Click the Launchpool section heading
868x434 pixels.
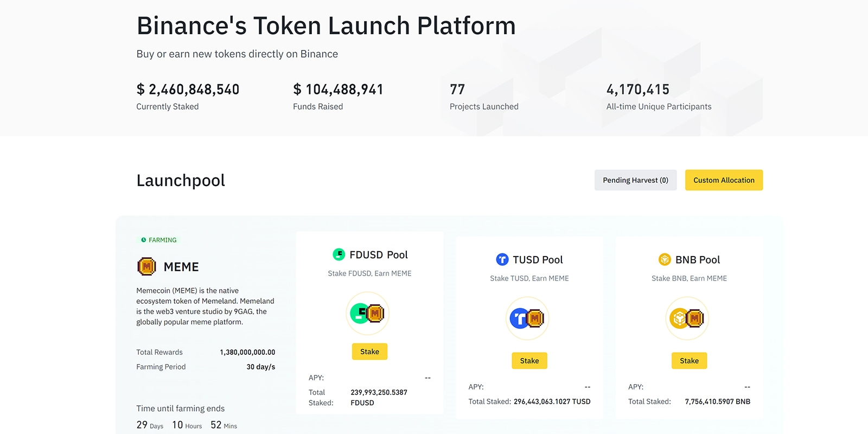click(181, 180)
